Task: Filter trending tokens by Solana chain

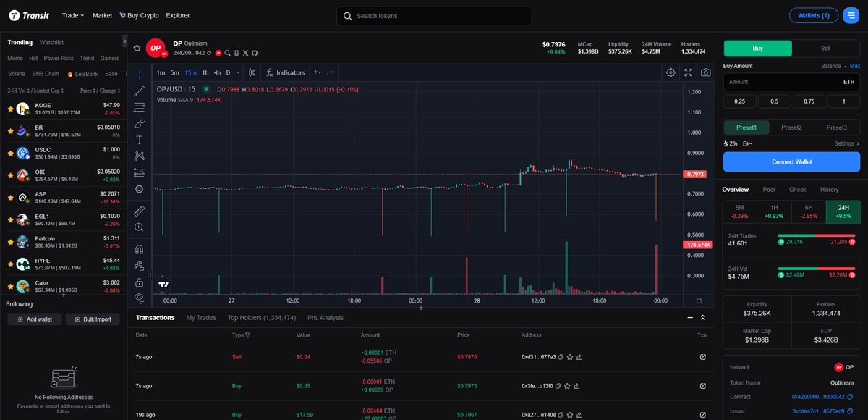Action: [x=16, y=74]
